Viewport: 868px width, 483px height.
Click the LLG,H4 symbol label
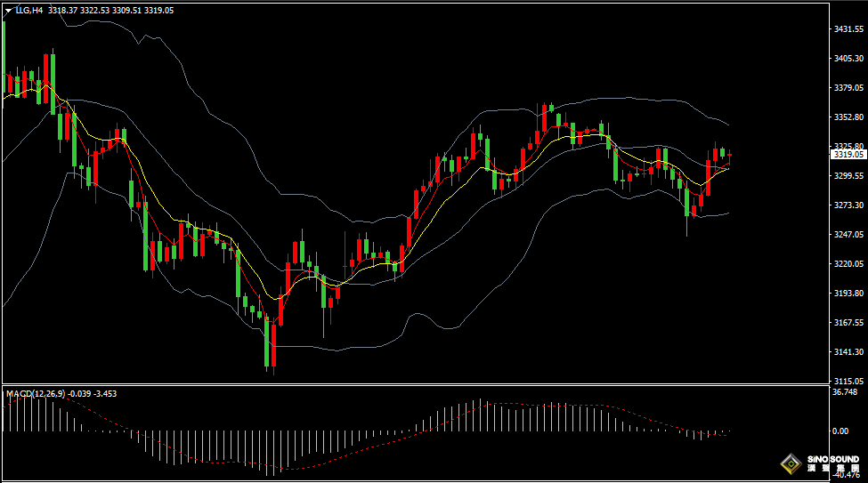point(29,11)
